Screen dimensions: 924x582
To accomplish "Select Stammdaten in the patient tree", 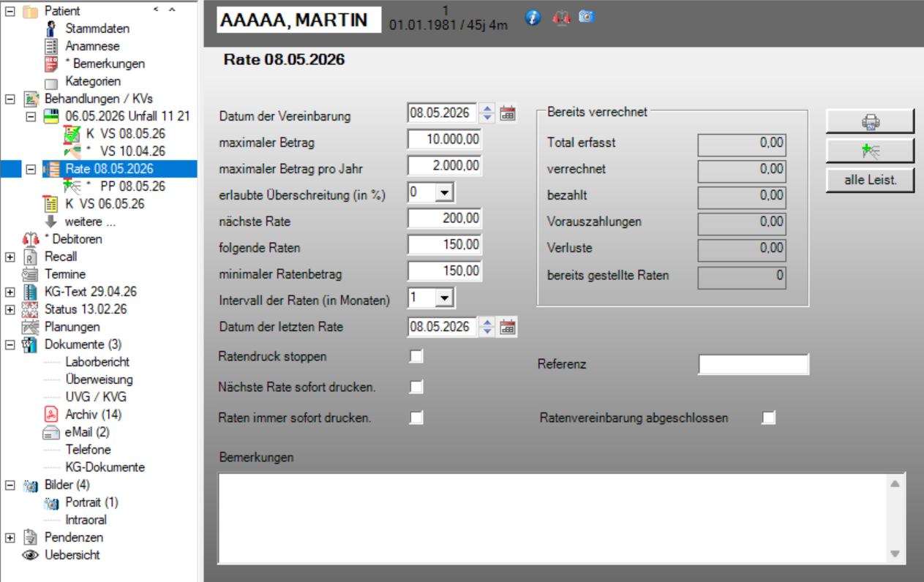I will (97, 29).
